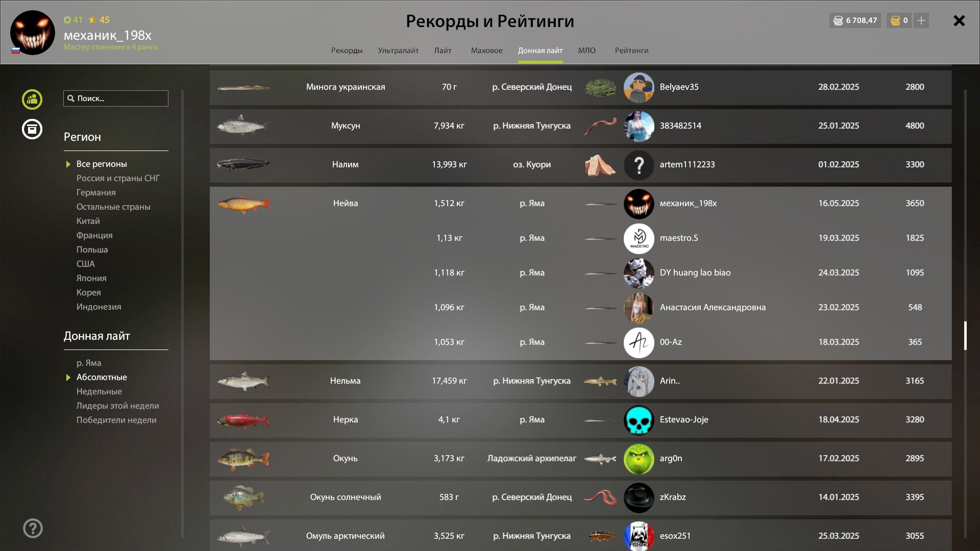Click arg0n's green Grinch avatar
This screenshot has height=551, width=980.
pyautogui.click(x=639, y=459)
